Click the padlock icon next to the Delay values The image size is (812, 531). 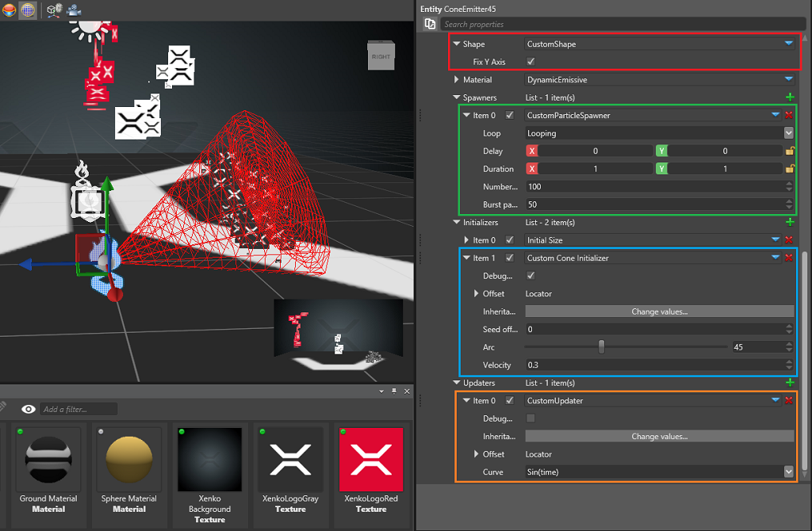tap(790, 151)
